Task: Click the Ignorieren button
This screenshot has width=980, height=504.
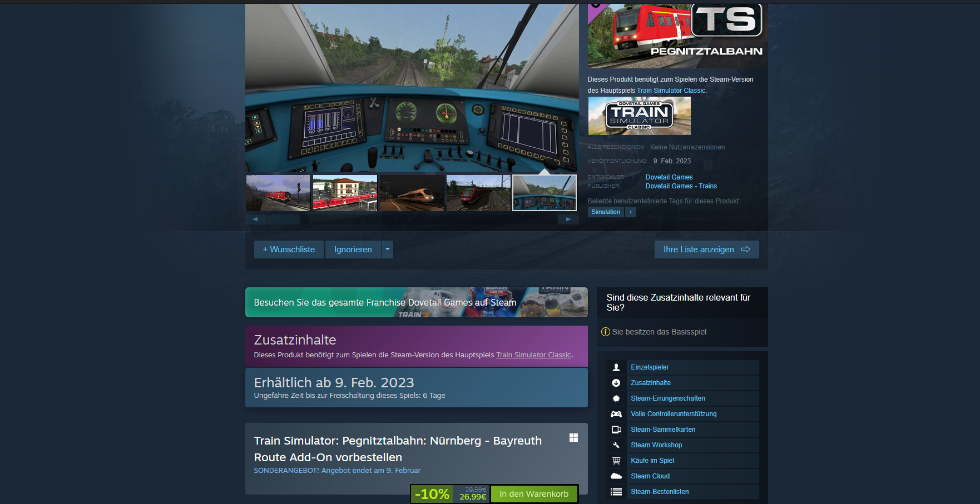Action: [x=353, y=249]
